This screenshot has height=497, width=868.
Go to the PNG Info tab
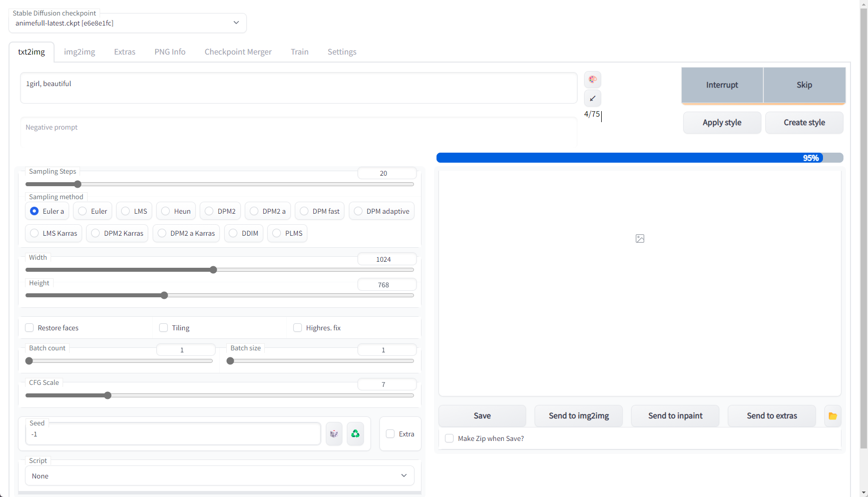170,52
